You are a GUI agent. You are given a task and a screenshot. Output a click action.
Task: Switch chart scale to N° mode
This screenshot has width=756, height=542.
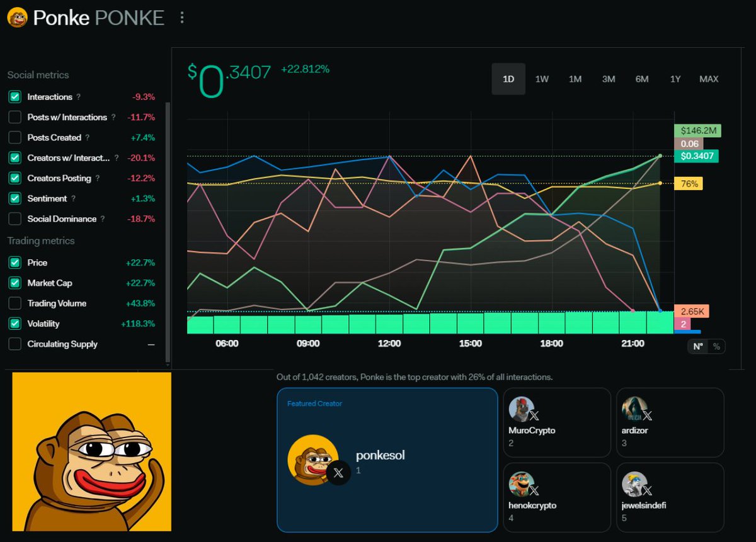pyautogui.click(x=698, y=346)
